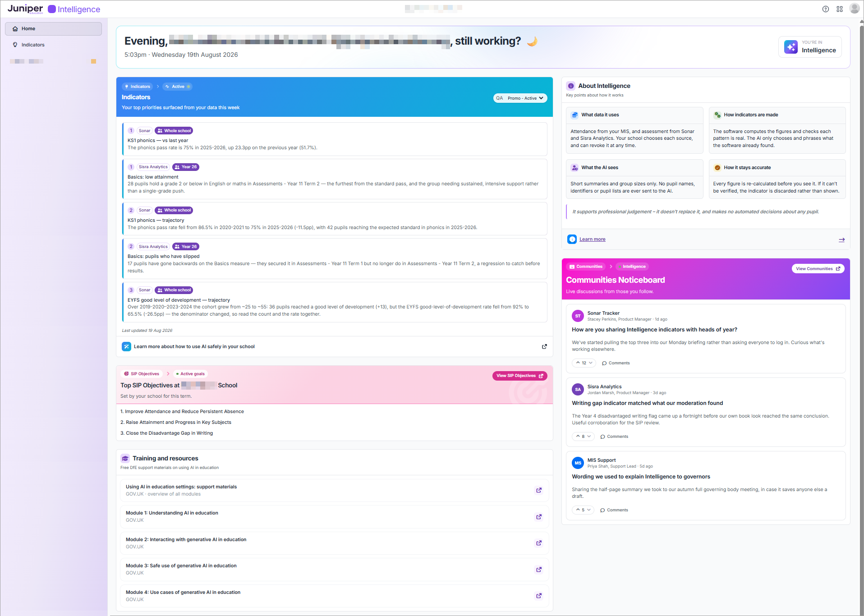The image size is (864, 616).
Task: Open the KS1 phonics trajectory indicator
Action: pyautogui.click(x=335, y=219)
